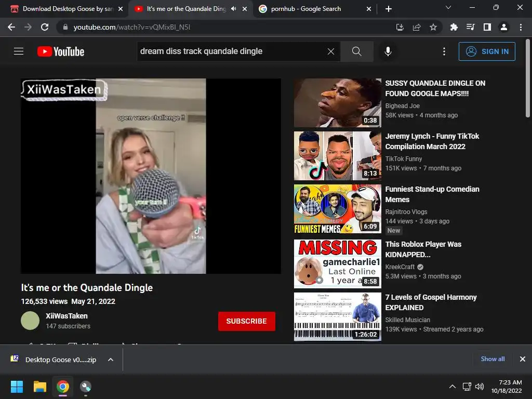Image resolution: width=532 pixels, height=399 pixels.
Task: View site info via the lock icon
Action: tap(65, 27)
